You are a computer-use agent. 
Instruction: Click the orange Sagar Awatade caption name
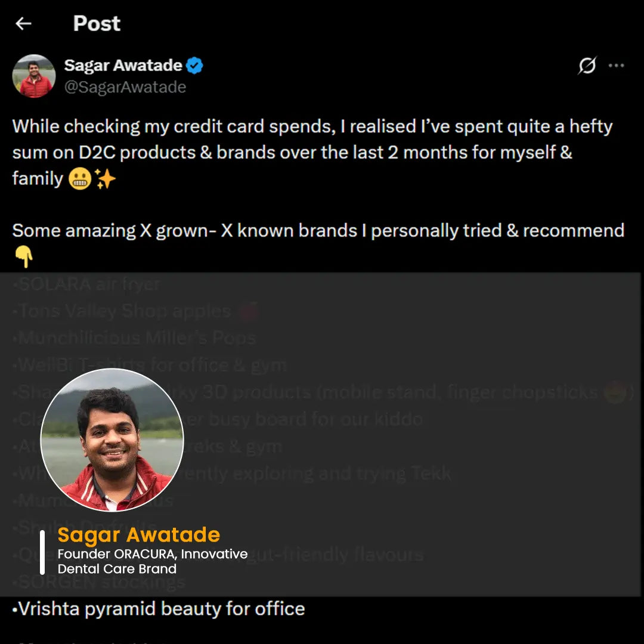coord(138,535)
